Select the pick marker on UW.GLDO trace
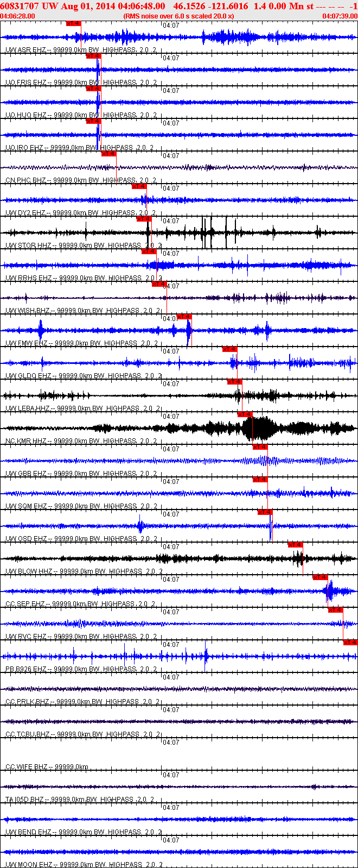Viewport: 358px width, 868px height. point(230,349)
